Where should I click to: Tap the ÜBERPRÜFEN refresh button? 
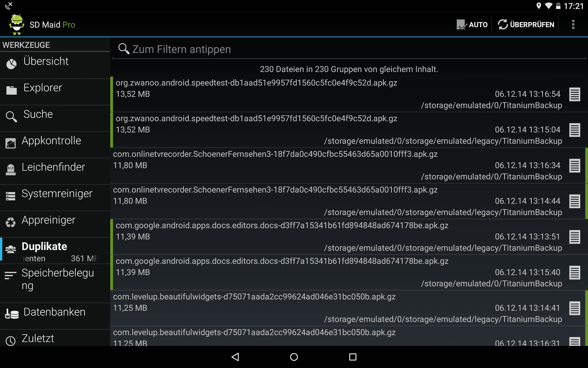click(x=526, y=25)
